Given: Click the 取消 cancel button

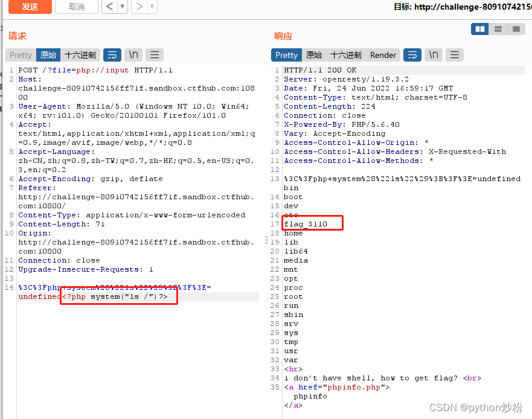Looking at the screenshot, I should pos(76,7).
